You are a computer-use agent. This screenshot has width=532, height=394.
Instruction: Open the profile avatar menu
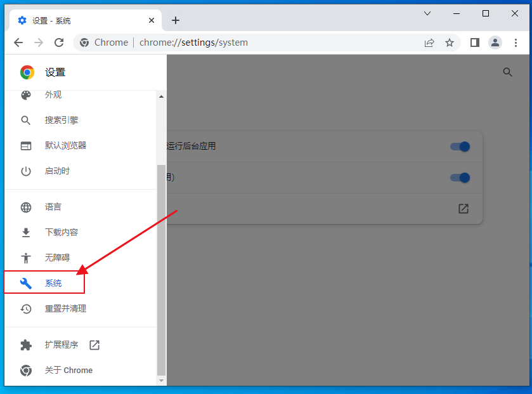click(495, 43)
